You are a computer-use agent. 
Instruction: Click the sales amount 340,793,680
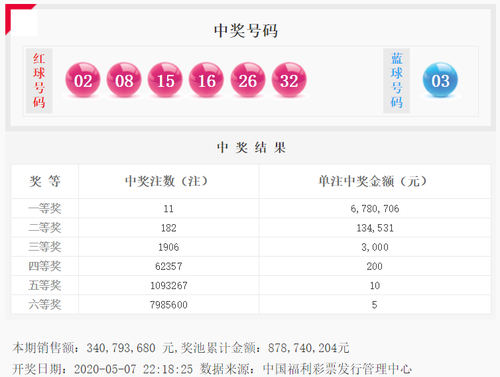pos(121,348)
